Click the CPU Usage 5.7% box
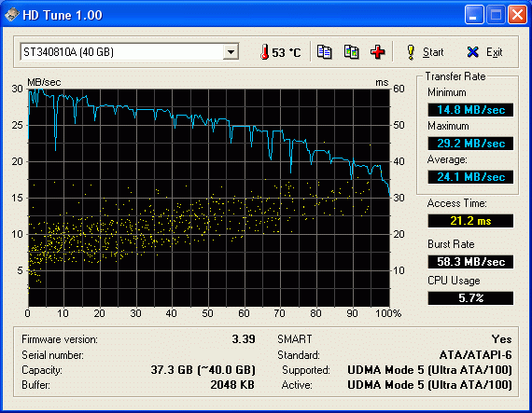 point(470,298)
